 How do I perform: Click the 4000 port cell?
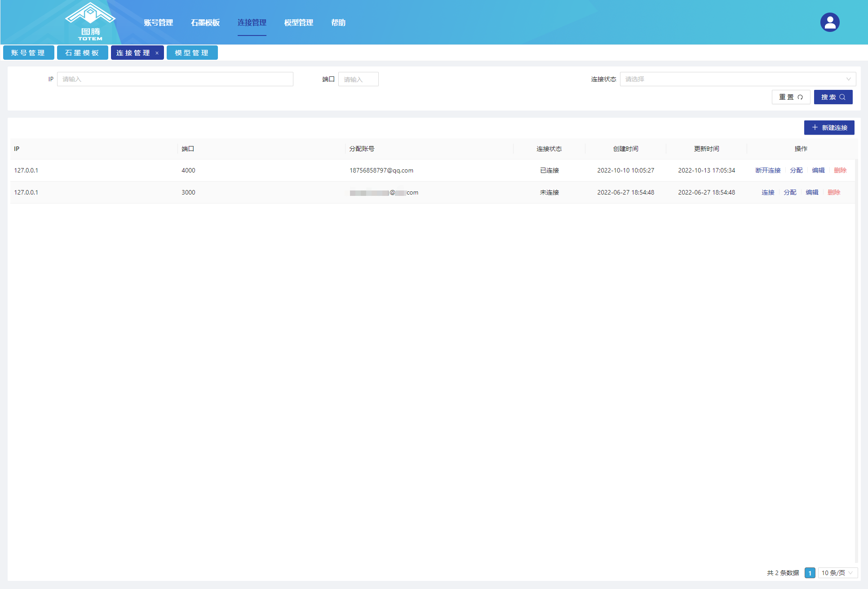(188, 170)
